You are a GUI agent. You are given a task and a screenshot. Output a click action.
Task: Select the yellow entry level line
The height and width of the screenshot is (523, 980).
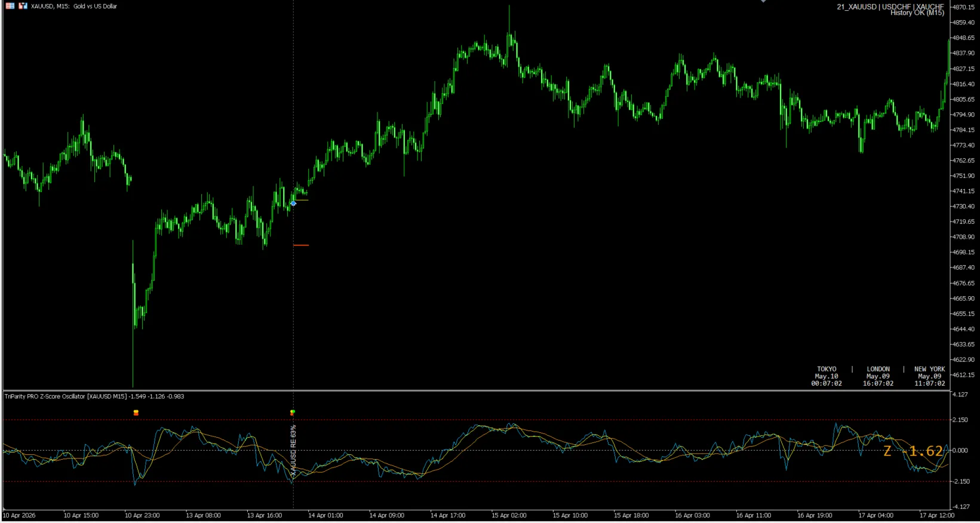click(301, 200)
